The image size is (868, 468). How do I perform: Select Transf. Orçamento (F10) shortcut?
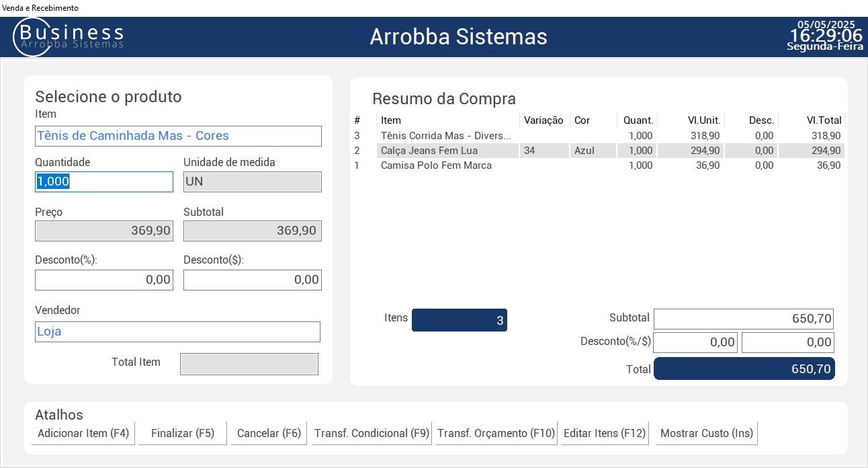tap(496, 434)
